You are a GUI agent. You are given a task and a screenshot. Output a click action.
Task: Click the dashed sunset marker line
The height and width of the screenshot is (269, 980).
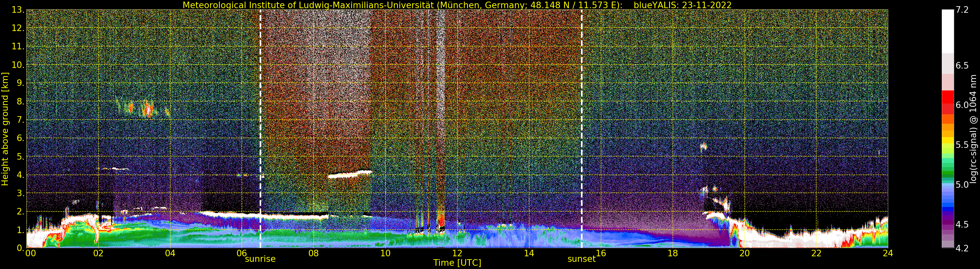pos(581,129)
